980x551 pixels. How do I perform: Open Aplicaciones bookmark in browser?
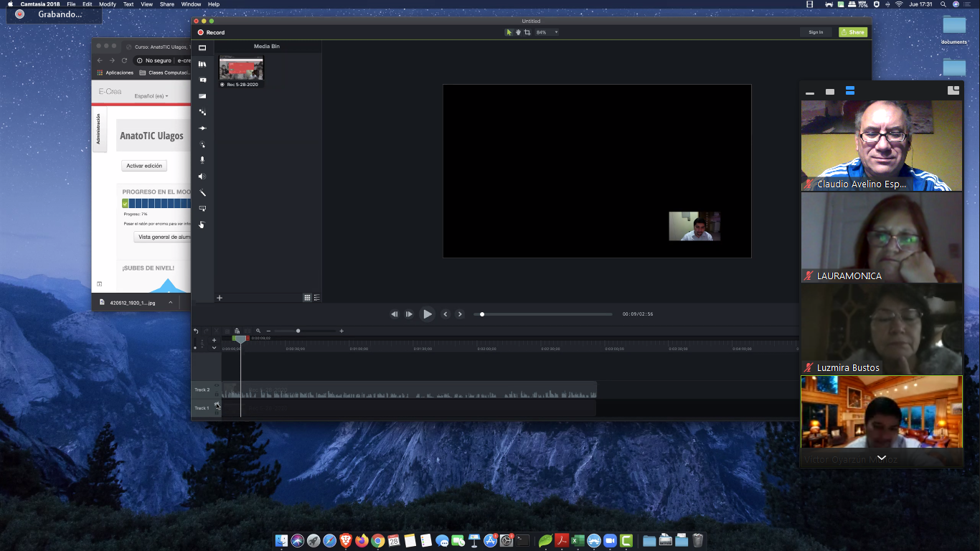[x=116, y=72]
